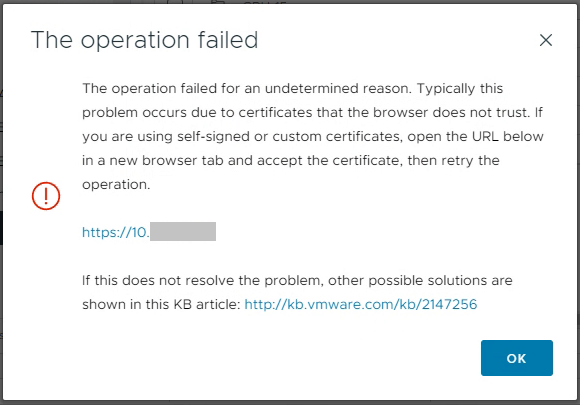Click the red exclamation error icon
580x405 pixels.
coord(46,196)
